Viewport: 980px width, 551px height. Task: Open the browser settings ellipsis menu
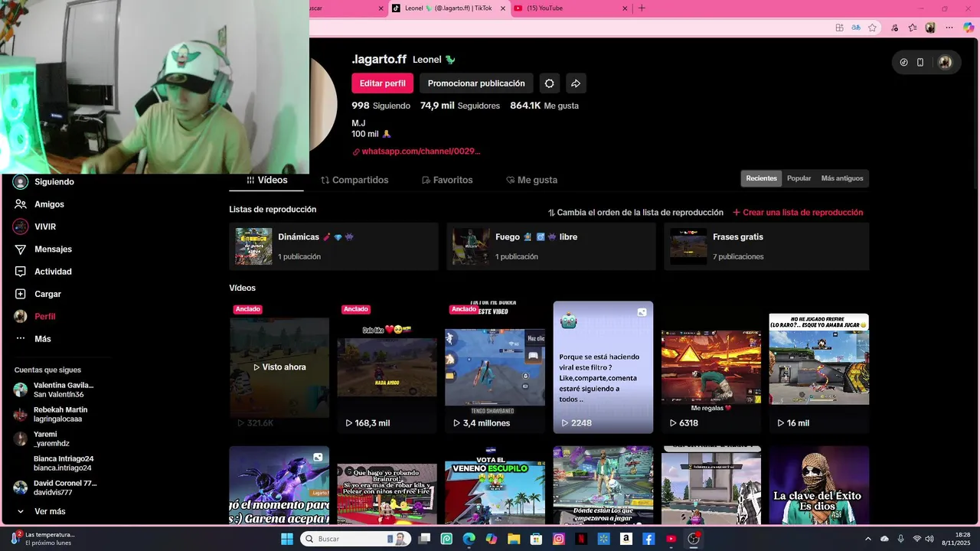point(949,28)
